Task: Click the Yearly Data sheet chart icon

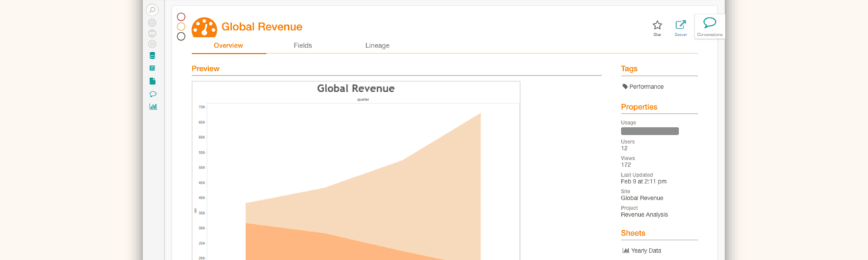Action: pyautogui.click(x=626, y=251)
